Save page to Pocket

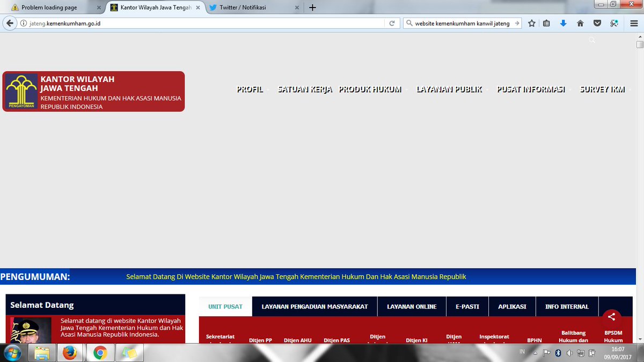click(x=597, y=23)
